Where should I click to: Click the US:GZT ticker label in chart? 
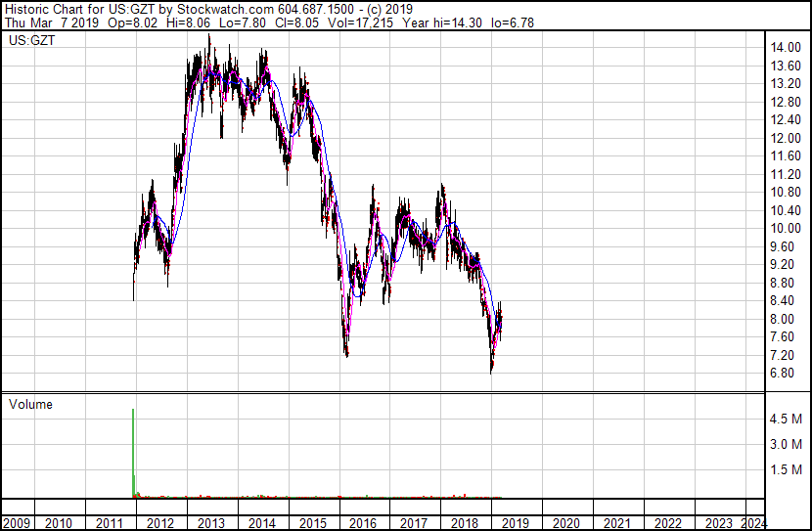[31, 40]
